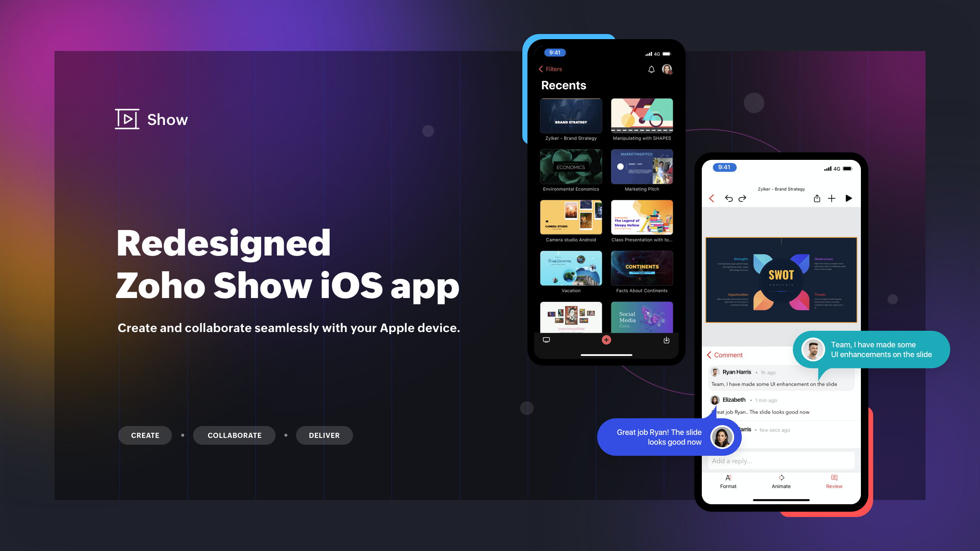Click the COLLABORATE label button
980x551 pixels.
[235, 435]
